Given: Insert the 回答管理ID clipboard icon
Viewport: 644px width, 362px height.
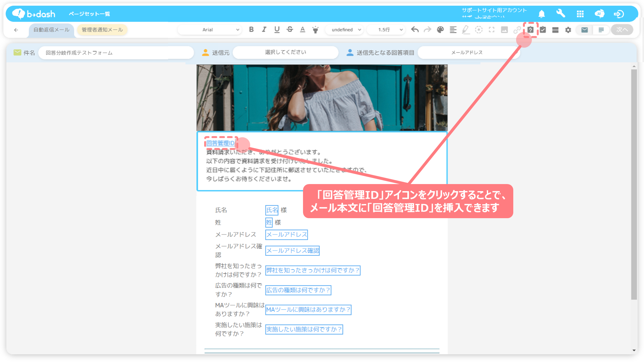Looking at the screenshot, I should (530, 30).
